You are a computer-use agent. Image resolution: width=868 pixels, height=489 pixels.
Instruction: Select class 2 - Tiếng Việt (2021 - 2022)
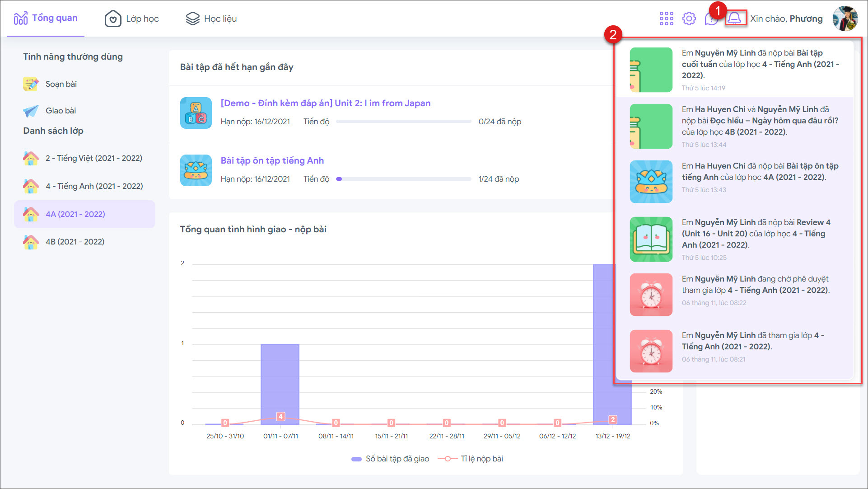tap(93, 158)
